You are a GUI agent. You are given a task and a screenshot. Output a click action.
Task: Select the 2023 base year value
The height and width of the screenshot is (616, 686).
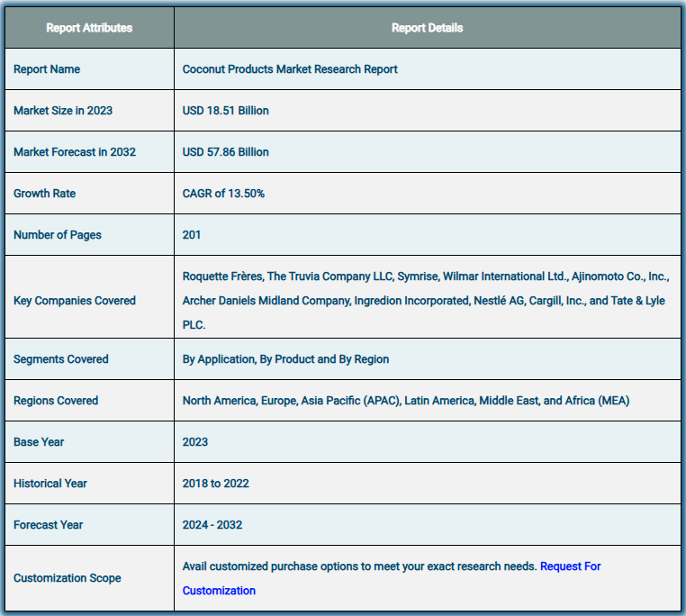coord(194,442)
